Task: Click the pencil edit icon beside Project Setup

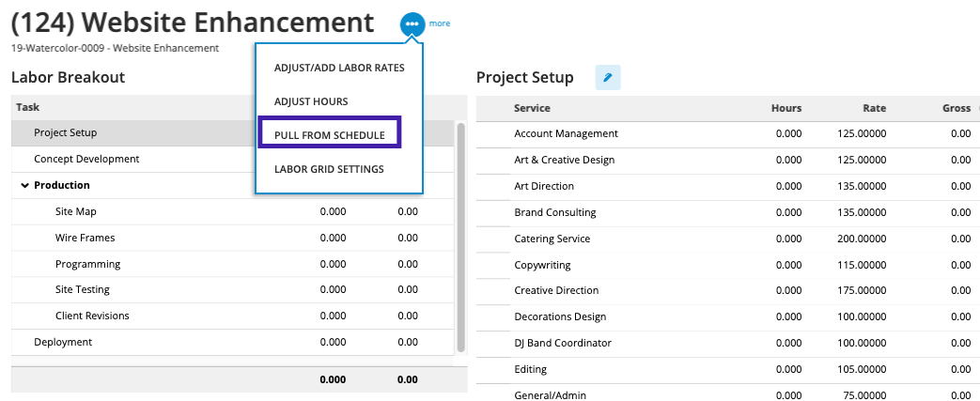Action: pyautogui.click(x=607, y=78)
